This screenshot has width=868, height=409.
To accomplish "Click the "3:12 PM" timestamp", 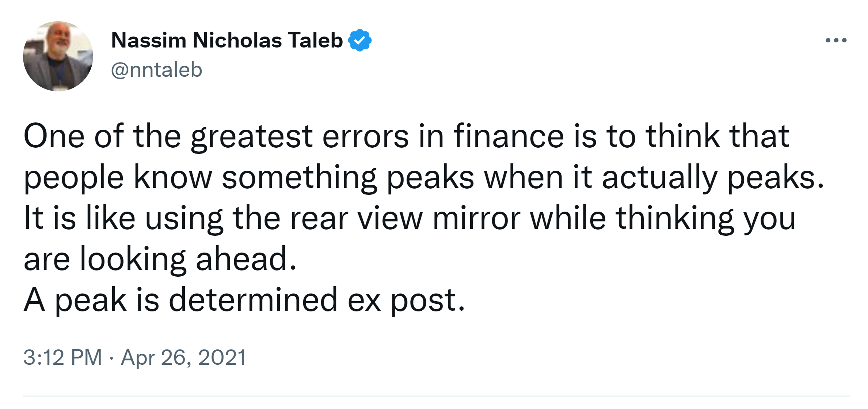I will point(62,357).
